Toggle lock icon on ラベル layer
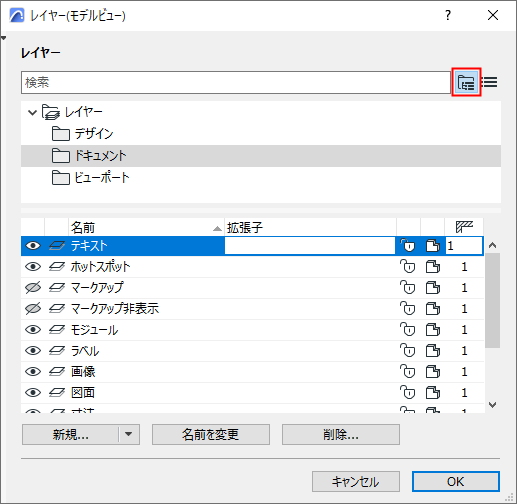The width and height of the screenshot is (517, 504). pyautogui.click(x=408, y=351)
